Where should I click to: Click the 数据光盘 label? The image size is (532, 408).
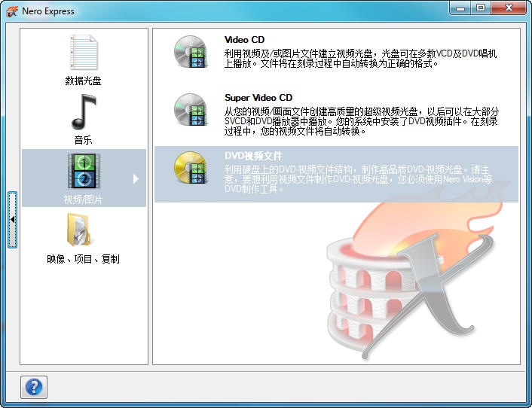pos(83,81)
